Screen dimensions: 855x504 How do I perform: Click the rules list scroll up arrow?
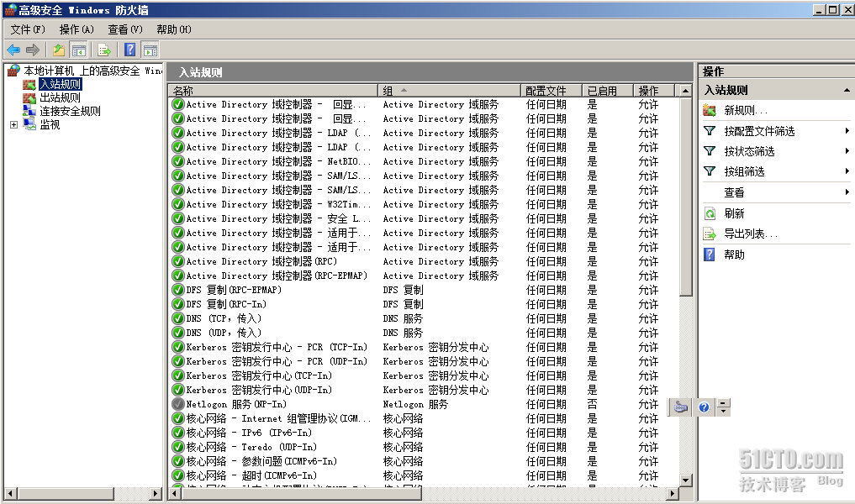(x=686, y=91)
